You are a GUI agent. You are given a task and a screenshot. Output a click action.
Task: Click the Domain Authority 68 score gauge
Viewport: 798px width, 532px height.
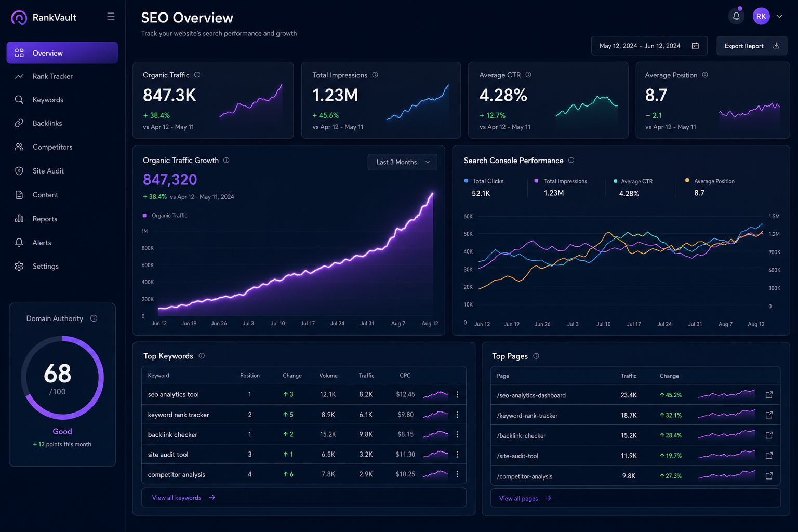62,378
